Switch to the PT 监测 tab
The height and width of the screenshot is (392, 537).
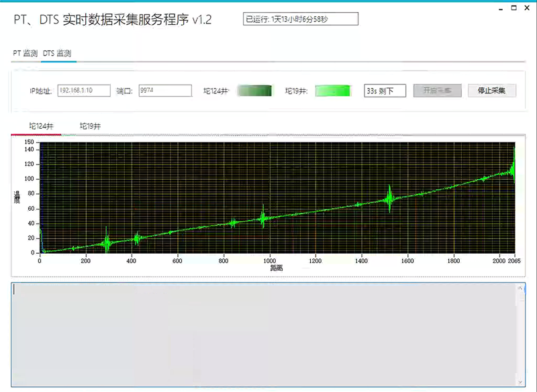(x=25, y=53)
